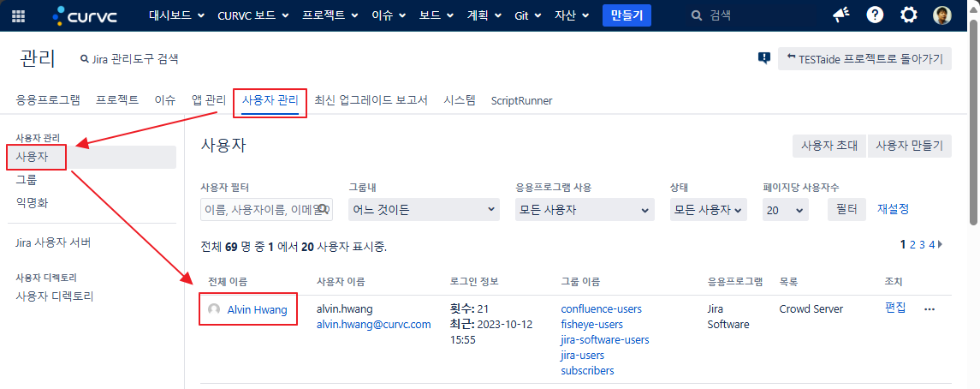The height and width of the screenshot is (389, 980).
Task: Open the 응용프로그램 사용 dropdown
Action: [585, 210]
